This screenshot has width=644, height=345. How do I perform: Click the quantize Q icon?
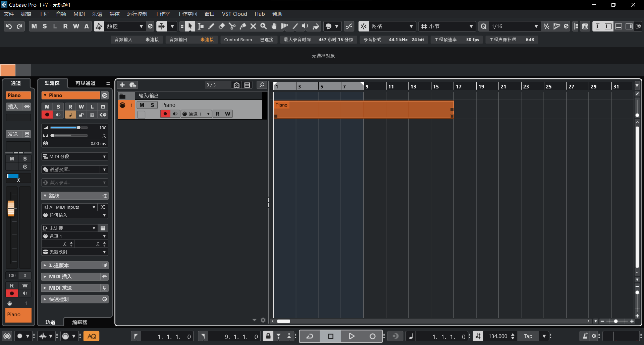(x=483, y=26)
